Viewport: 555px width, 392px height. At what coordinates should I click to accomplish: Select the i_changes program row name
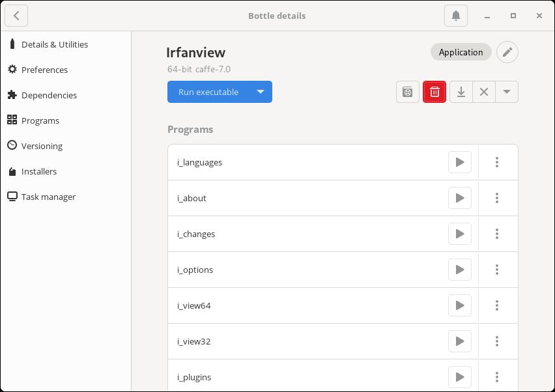click(x=196, y=234)
